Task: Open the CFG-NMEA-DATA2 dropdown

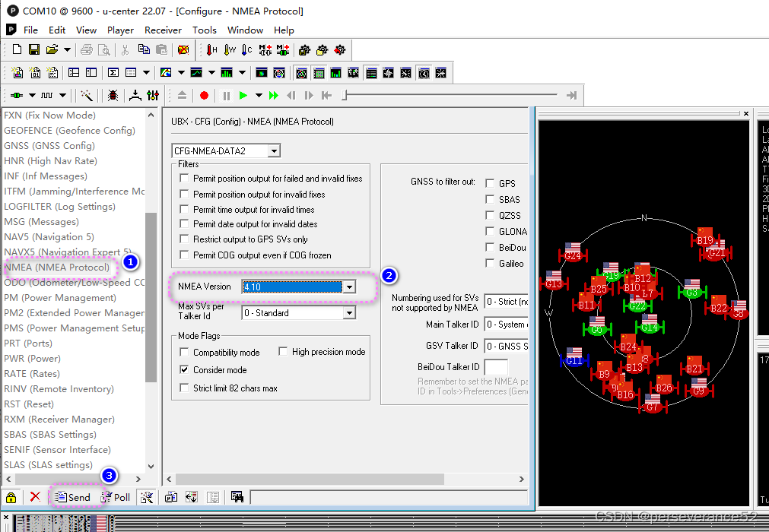Action: [x=275, y=151]
